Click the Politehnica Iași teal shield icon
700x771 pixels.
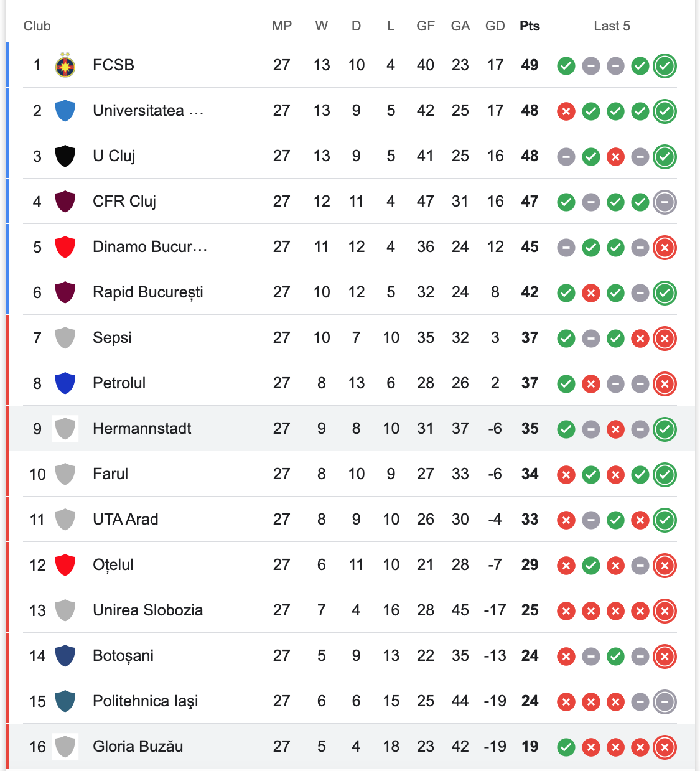(x=65, y=701)
